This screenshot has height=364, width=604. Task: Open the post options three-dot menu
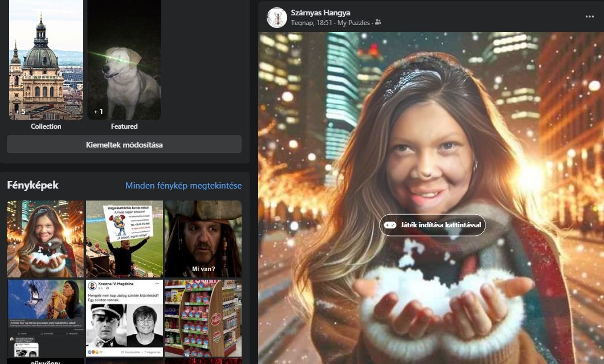point(589,17)
